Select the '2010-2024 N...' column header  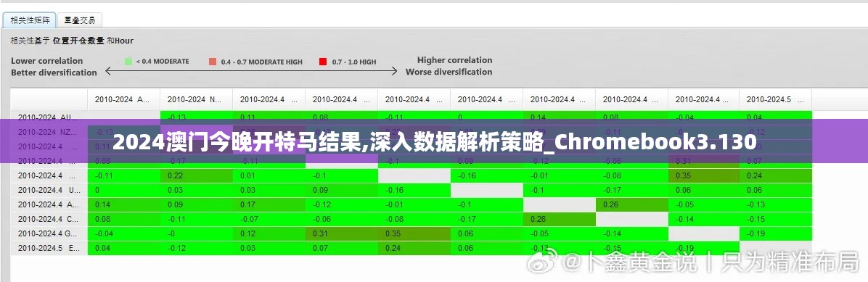(x=197, y=99)
